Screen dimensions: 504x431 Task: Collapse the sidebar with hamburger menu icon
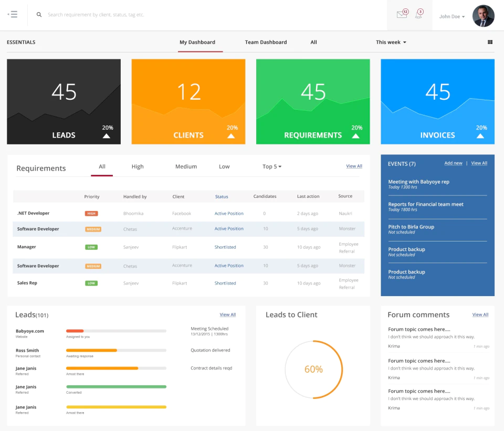point(13,14)
